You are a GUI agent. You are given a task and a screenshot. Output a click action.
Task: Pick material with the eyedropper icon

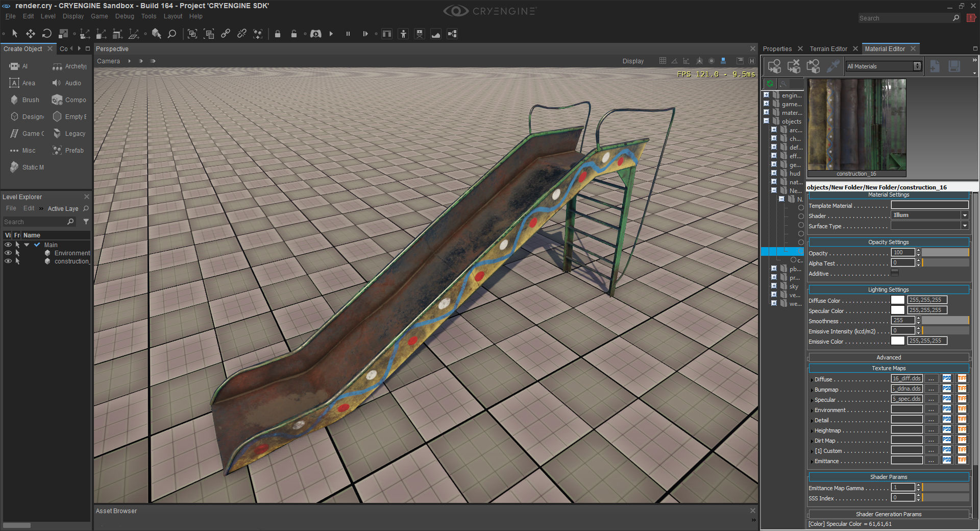pos(832,66)
